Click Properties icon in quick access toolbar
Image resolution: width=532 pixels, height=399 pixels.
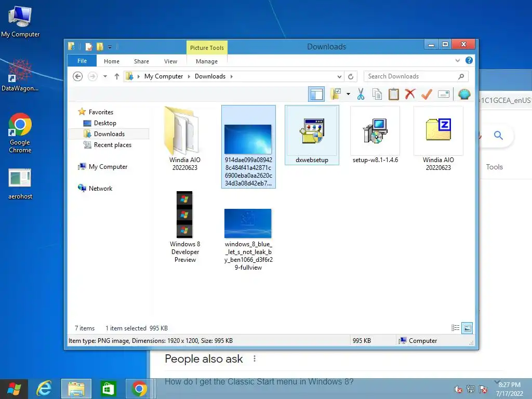[x=89, y=46]
